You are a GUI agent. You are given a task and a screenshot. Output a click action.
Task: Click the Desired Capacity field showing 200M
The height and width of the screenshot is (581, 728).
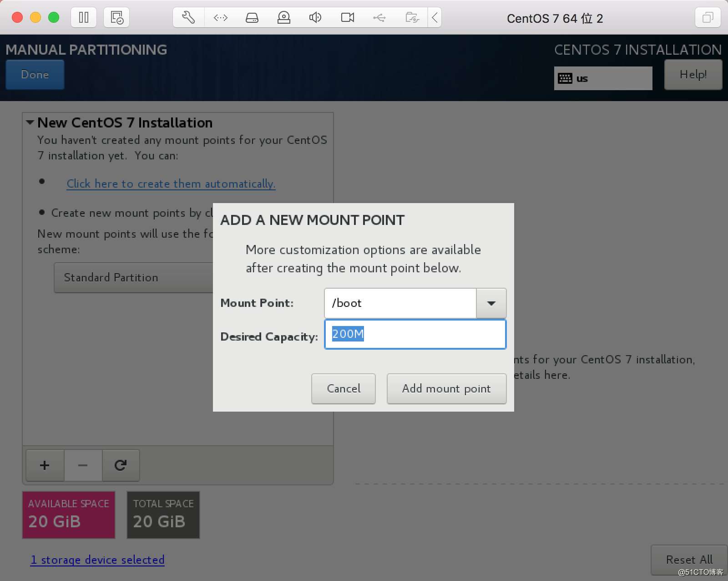click(x=415, y=334)
